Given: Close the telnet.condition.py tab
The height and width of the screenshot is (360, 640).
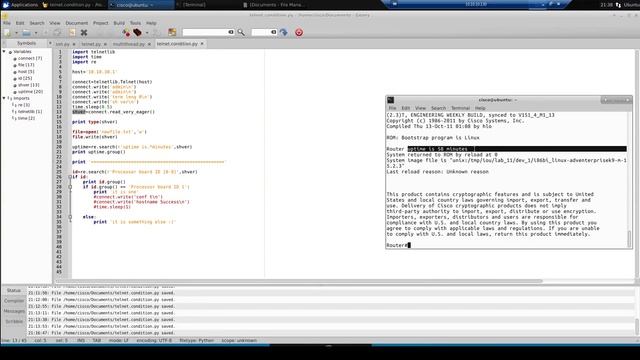Looking at the screenshot, I should [x=202, y=44].
